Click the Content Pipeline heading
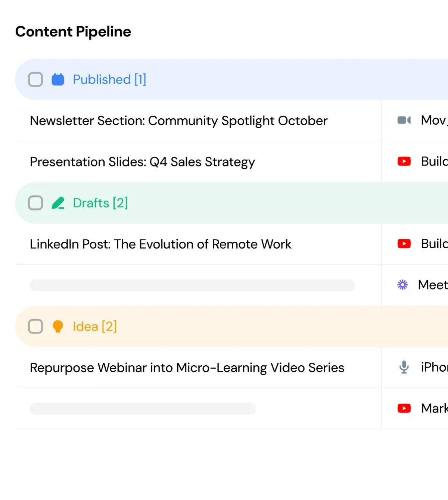Image resolution: width=448 pixels, height=500 pixels. tap(73, 31)
